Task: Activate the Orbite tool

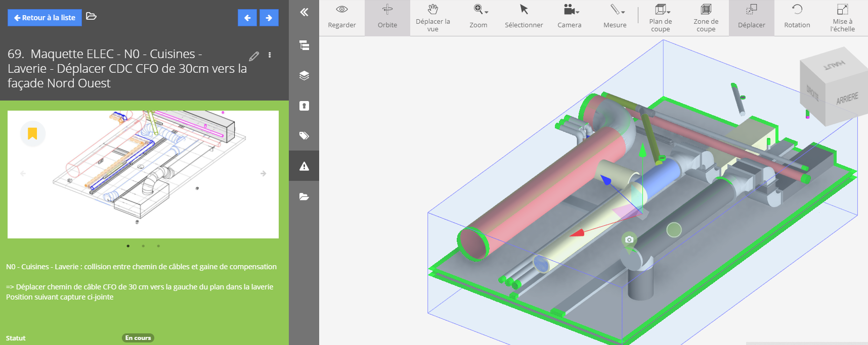Action: coord(387,18)
